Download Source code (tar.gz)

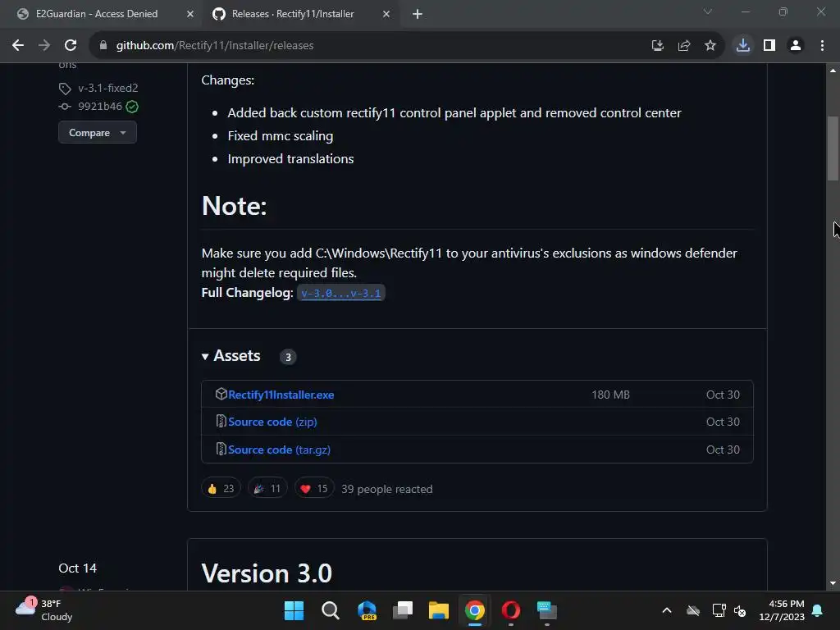(279, 450)
